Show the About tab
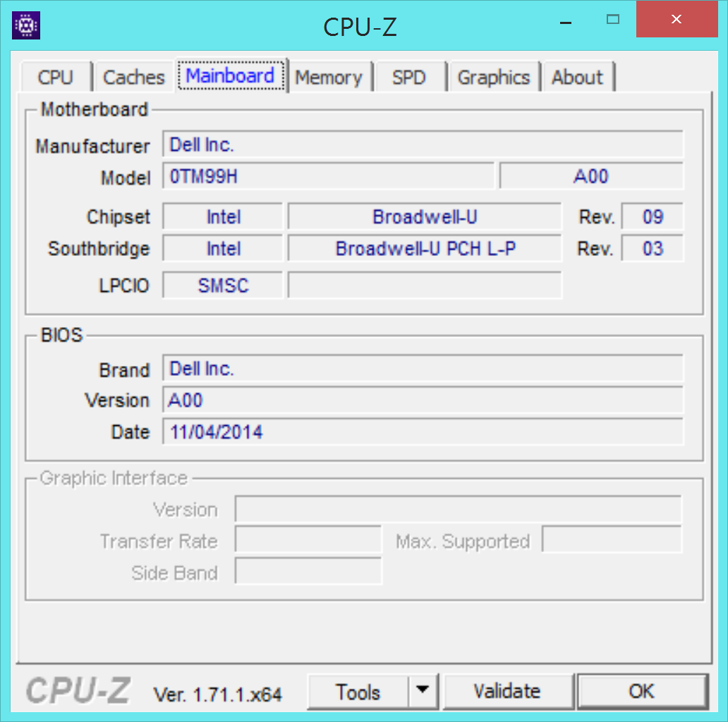The width and height of the screenshot is (728, 722). pyautogui.click(x=577, y=77)
